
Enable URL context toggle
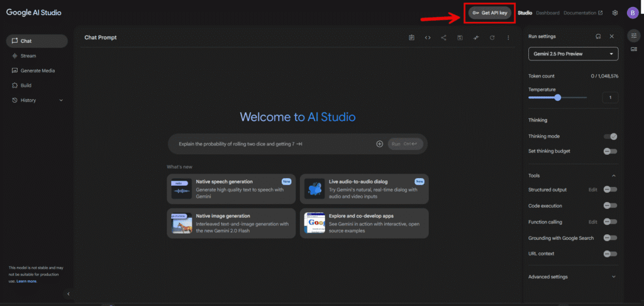point(610,254)
